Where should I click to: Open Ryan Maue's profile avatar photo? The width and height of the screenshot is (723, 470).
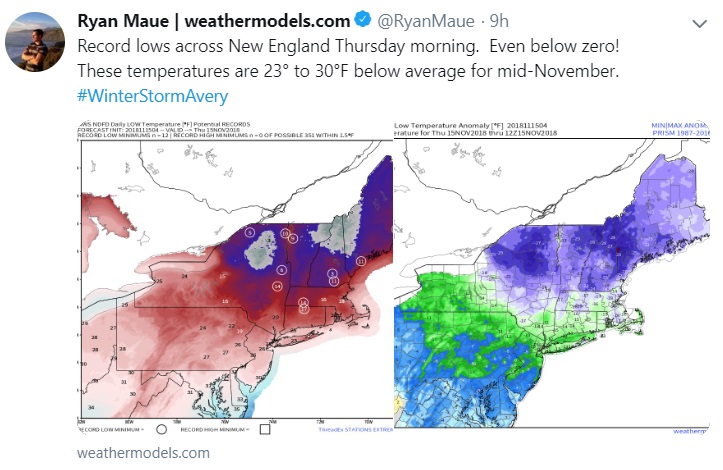[x=35, y=42]
